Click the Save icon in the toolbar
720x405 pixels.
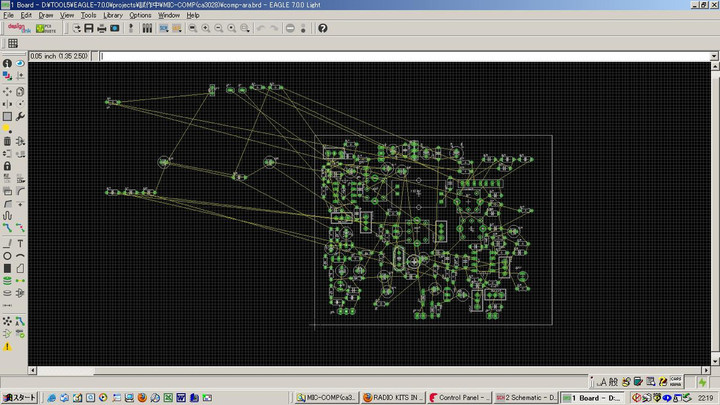tap(89, 28)
